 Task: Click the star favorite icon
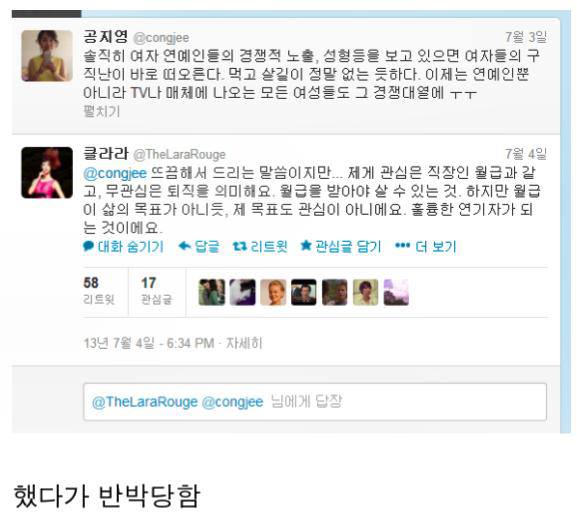pyautogui.click(x=306, y=245)
